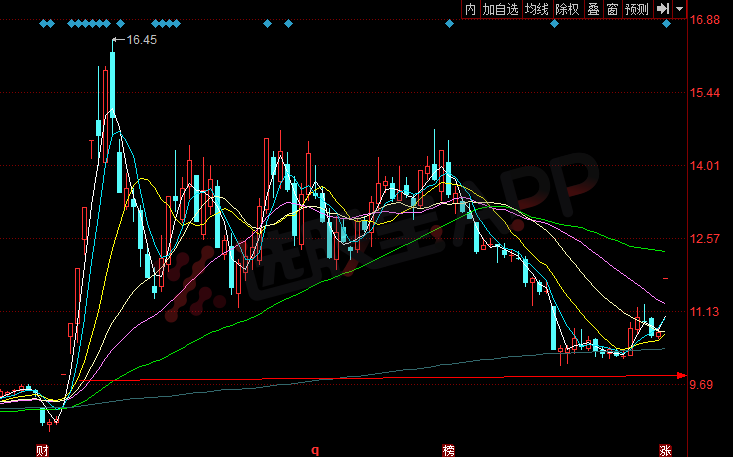The image size is (733, 457).
Task: Click the 预测 forecast button
Action: 637,9
